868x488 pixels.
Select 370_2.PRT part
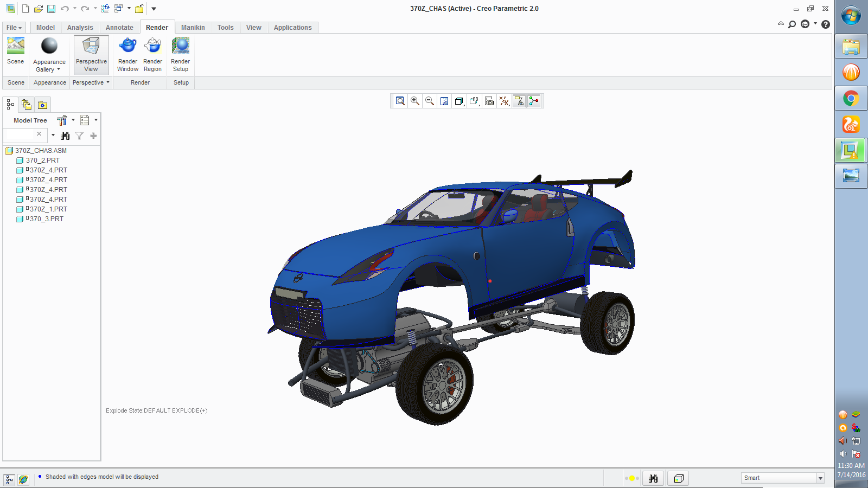pos(42,160)
